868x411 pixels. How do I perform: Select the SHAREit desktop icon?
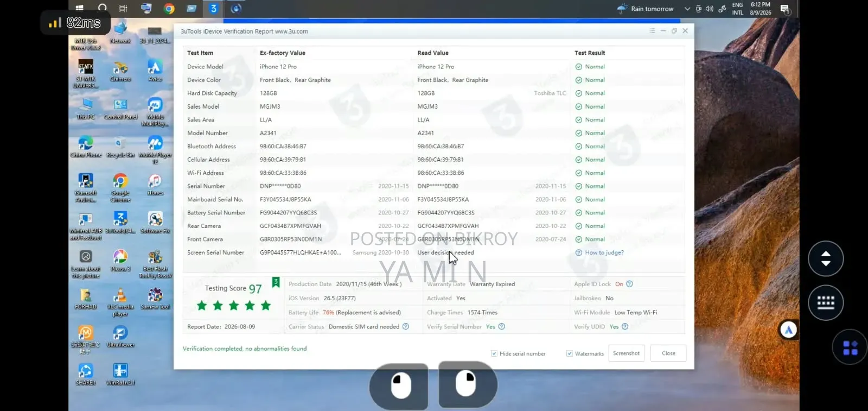pyautogui.click(x=86, y=375)
